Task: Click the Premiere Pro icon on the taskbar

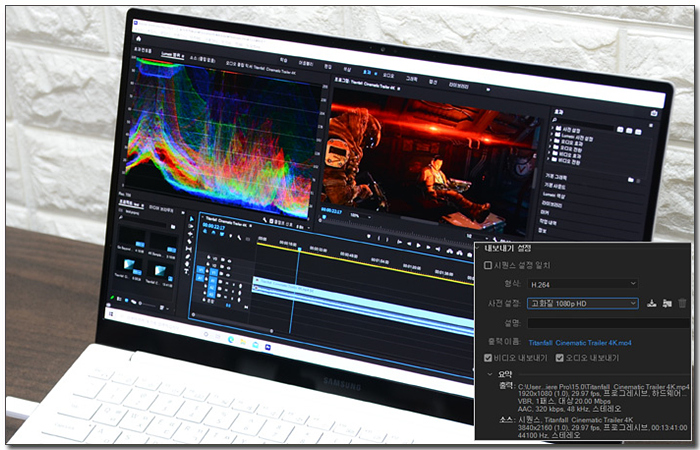Action: point(268,347)
